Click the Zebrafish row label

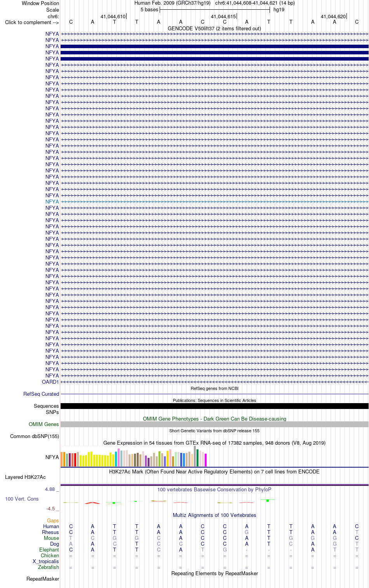49,567
